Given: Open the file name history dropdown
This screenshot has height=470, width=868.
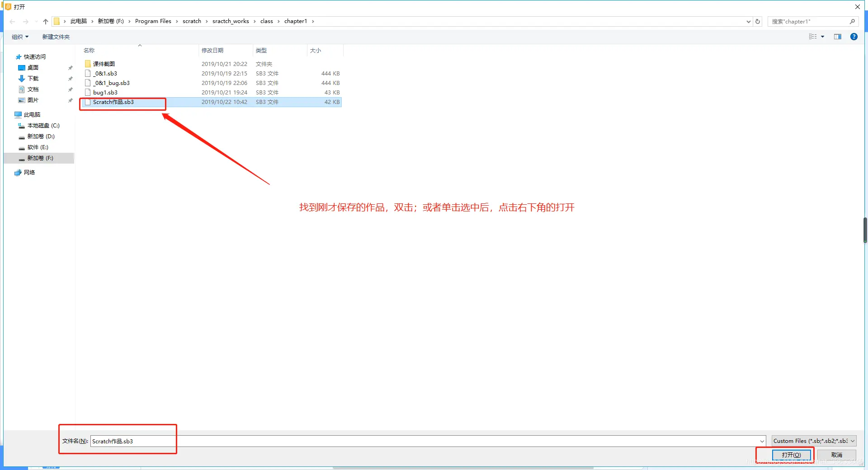Looking at the screenshot, I should tap(762, 441).
